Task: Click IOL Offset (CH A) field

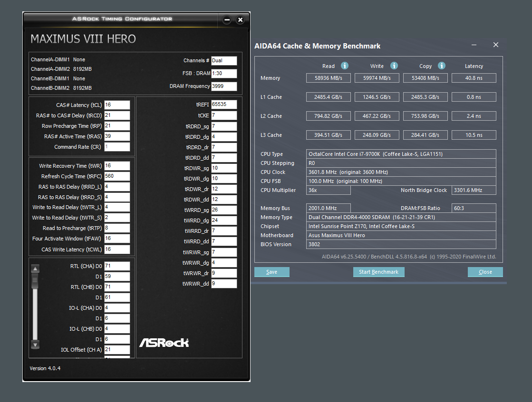Action: (117, 349)
